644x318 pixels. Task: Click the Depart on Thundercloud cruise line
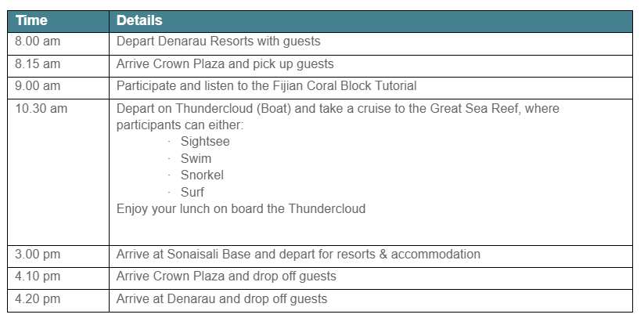337,109
